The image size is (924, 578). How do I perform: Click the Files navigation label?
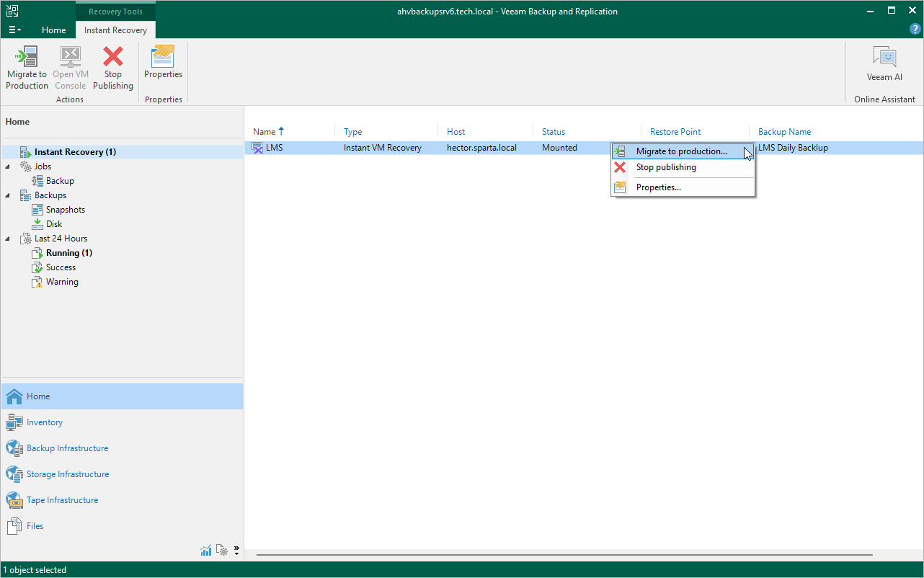[x=35, y=526]
